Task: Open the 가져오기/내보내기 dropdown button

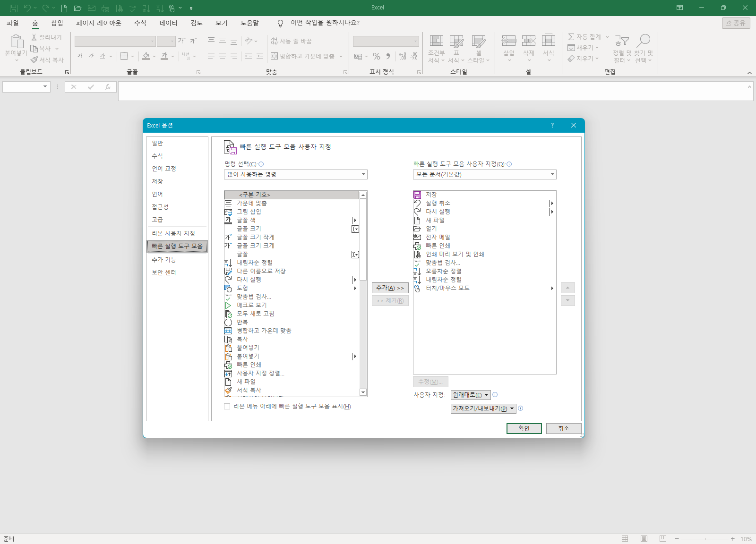Action: [483, 408]
